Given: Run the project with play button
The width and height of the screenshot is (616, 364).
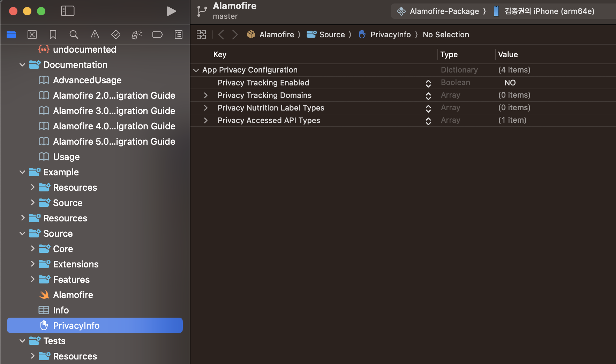Looking at the screenshot, I should pyautogui.click(x=171, y=11).
